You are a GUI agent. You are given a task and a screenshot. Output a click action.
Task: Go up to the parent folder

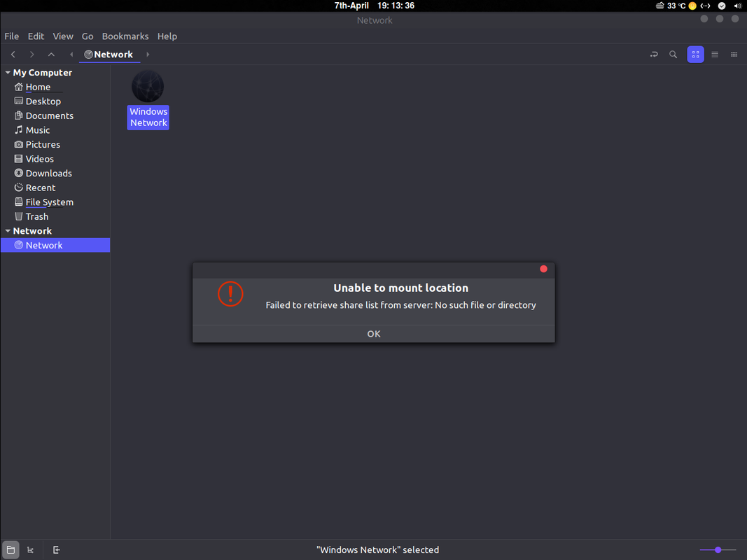51,55
